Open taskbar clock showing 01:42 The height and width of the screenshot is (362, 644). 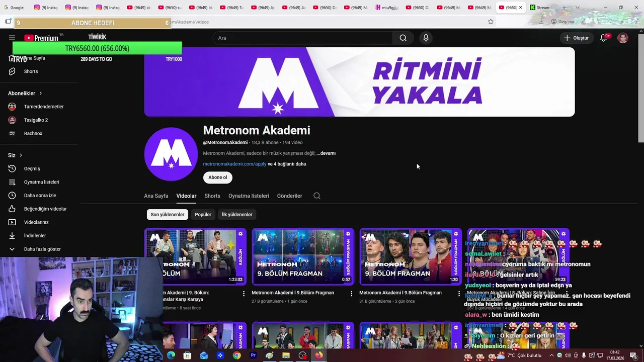pyautogui.click(x=615, y=355)
